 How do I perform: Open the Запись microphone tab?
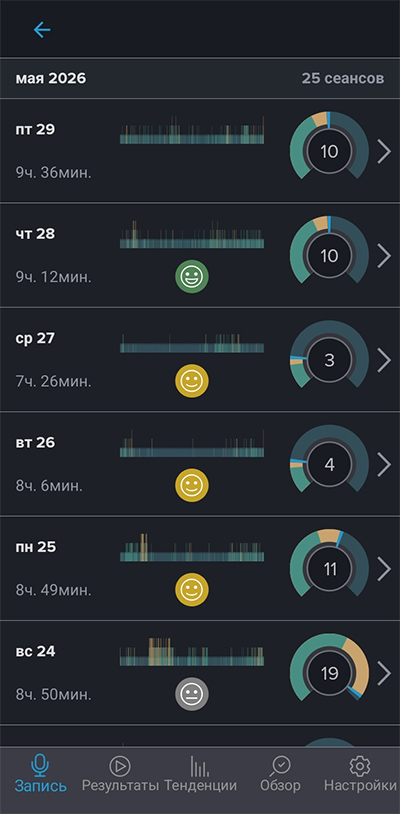click(x=40, y=774)
